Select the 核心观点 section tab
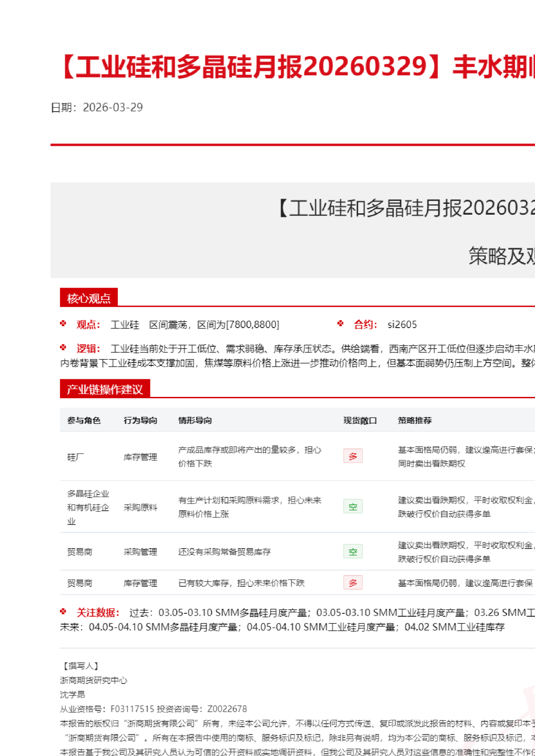Viewport: 535px width, 756px height. (89, 298)
